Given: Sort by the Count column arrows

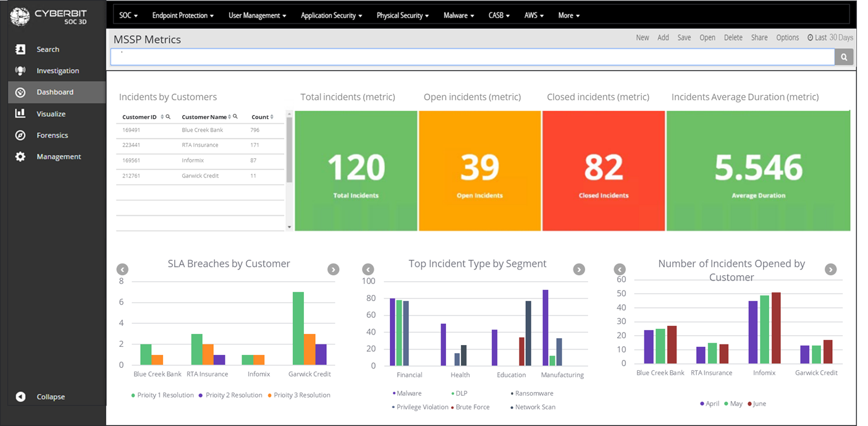Looking at the screenshot, I should pos(273,117).
